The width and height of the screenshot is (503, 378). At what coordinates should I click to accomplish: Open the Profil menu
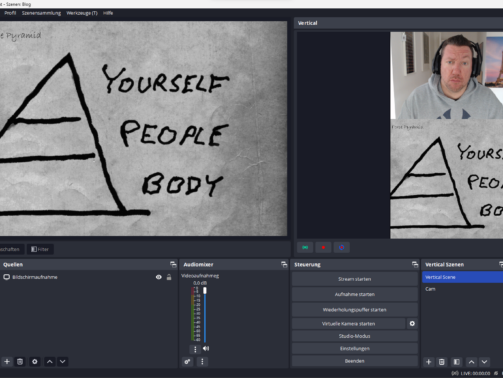pos(10,13)
